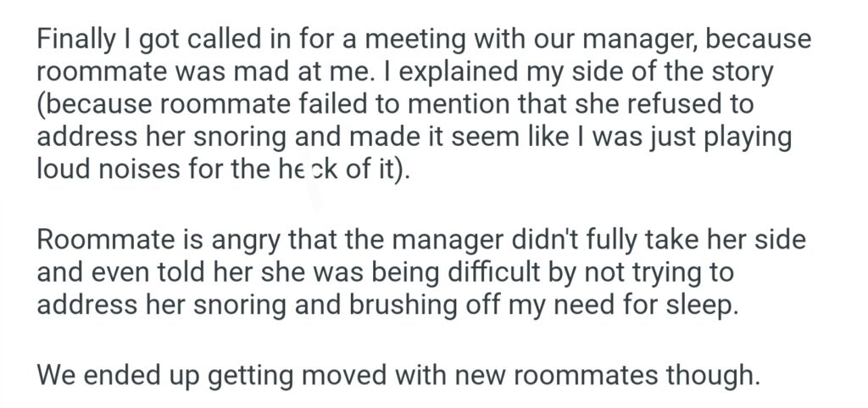Screen dimensions: 868x408
Task: Click the word "story" ending the second line
Action: (737, 73)
